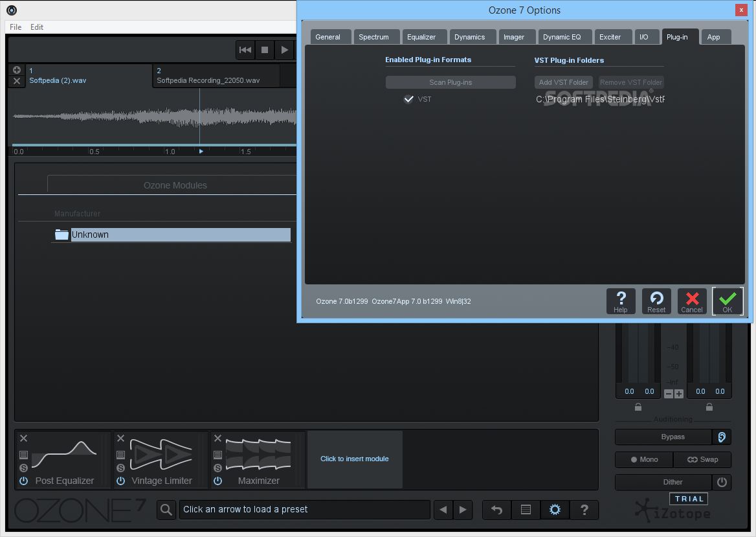
Task: Load previous preset with left arrow
Action: (x=443, y=510)
